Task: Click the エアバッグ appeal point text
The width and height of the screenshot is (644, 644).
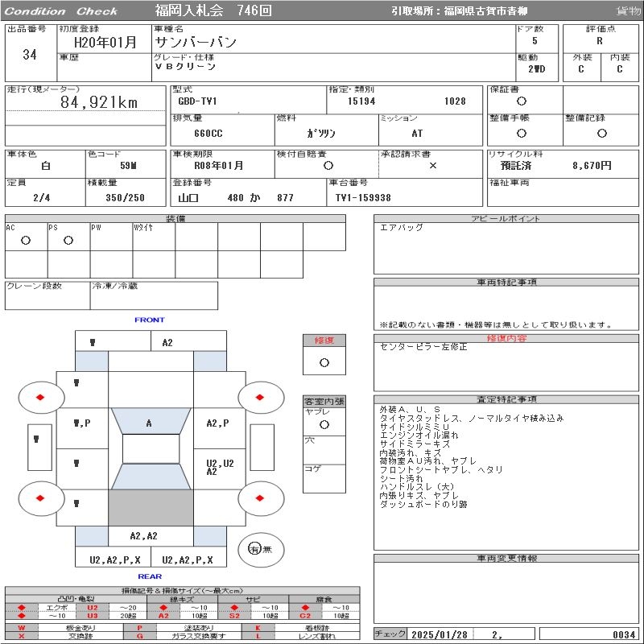Action: click(401, 228)
